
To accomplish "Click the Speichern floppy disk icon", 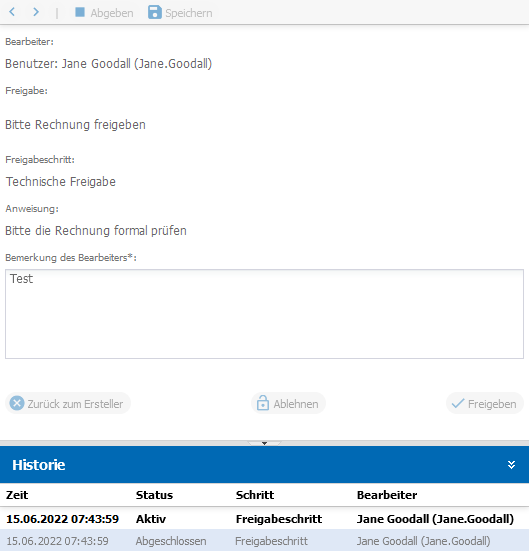I will point(155,12).
